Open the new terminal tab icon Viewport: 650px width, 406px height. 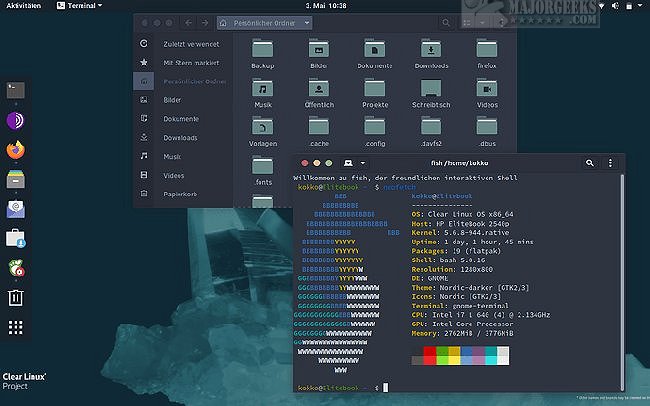348,162
